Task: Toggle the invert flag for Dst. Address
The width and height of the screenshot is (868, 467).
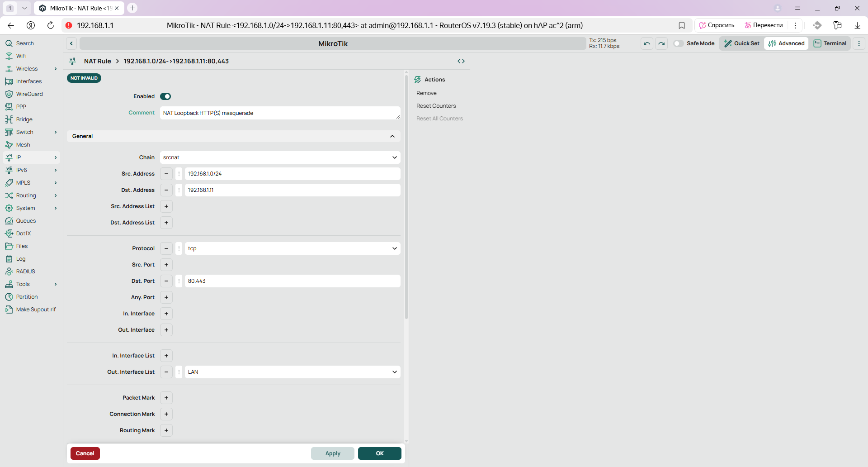Action: pyautogui.click(x=179, y=190)
